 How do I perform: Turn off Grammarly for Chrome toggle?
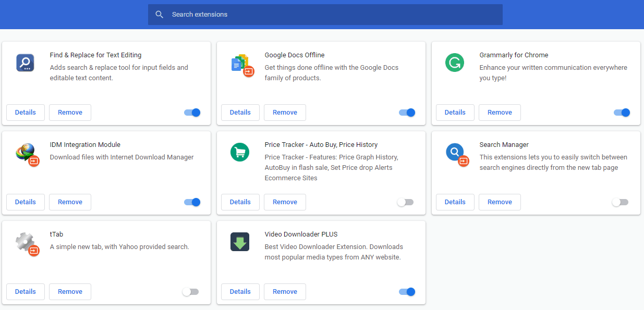pyautogui.click(x=622, y=113)
